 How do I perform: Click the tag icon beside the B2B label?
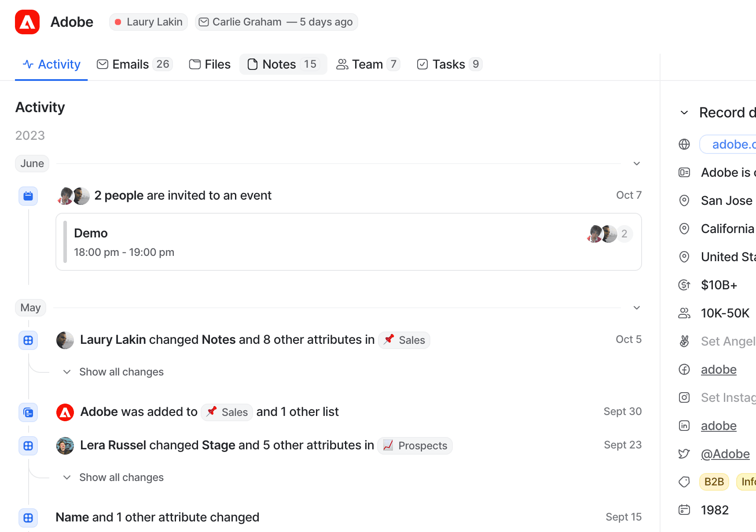pos(684,482)
